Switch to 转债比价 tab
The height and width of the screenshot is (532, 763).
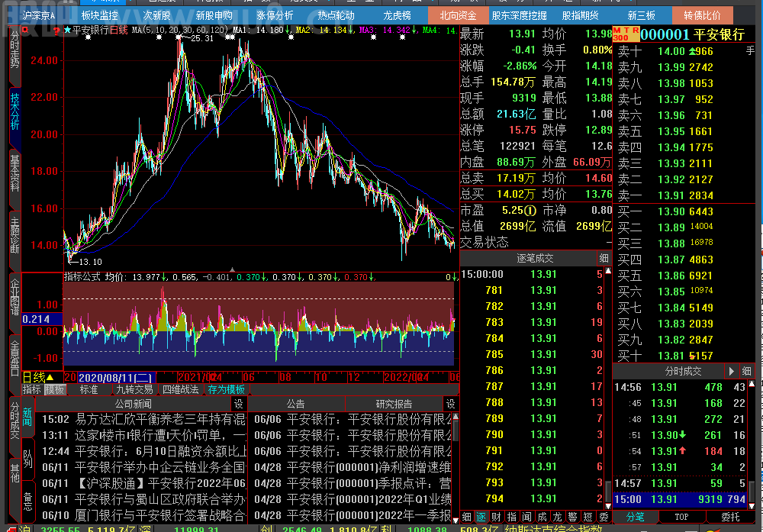702,15
